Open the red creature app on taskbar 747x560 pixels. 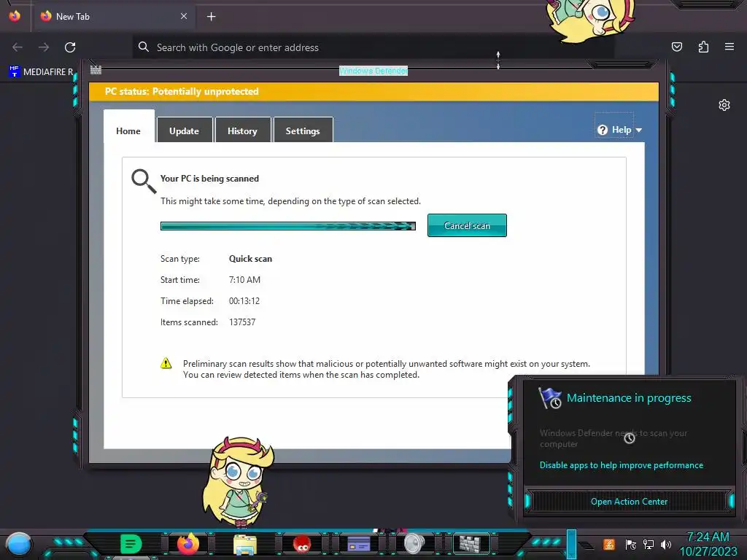301,544
